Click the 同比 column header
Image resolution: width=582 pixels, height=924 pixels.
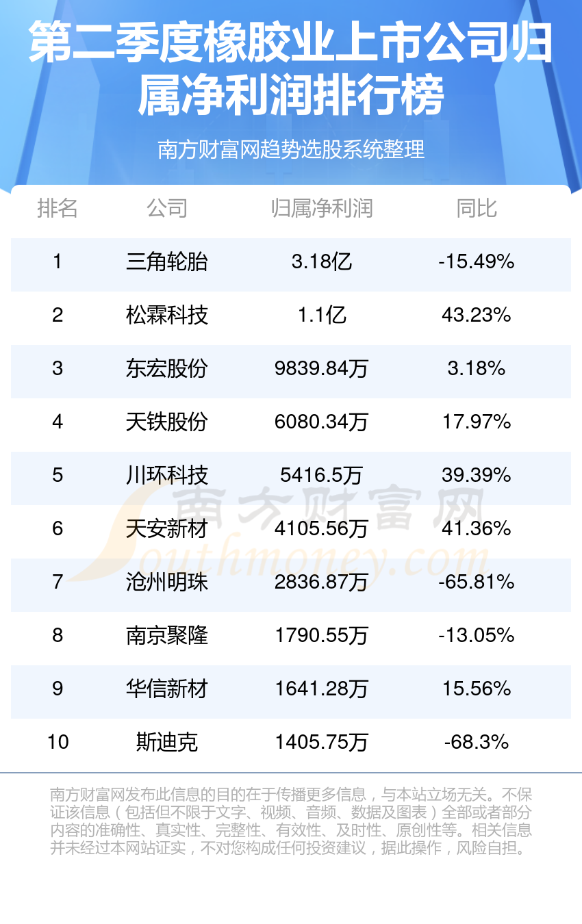[x=477, y=208]
